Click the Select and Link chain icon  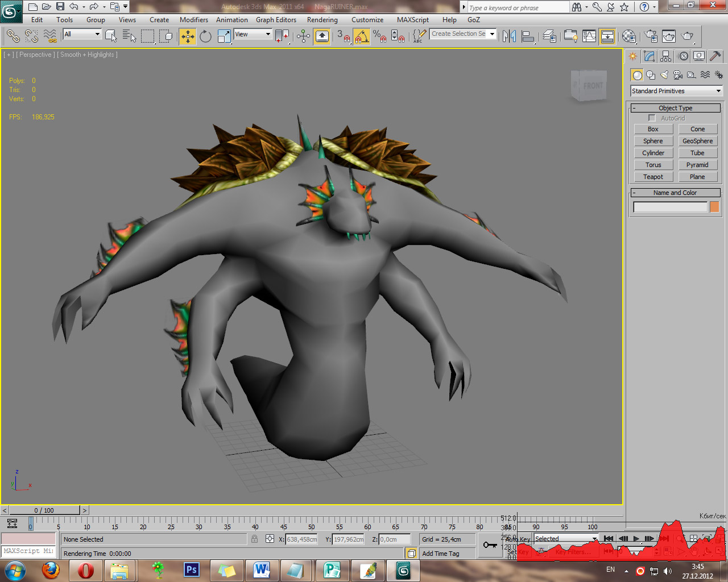13,36
